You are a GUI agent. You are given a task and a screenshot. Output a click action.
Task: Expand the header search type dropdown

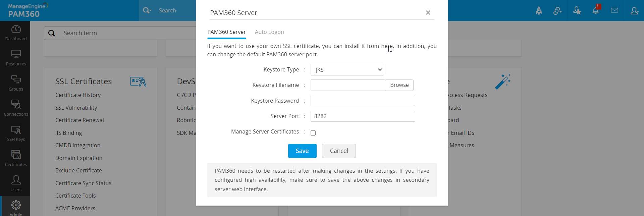[147, 10]
